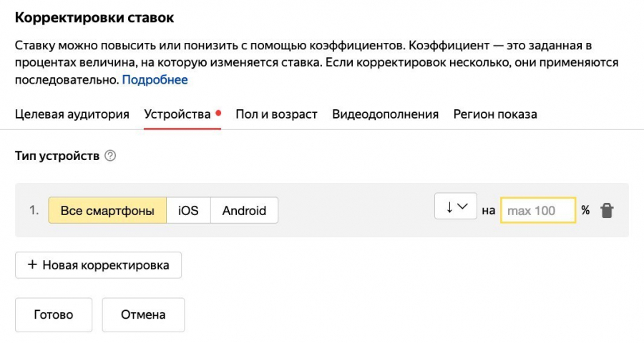Click the Тип устройств label

point(57,156)
